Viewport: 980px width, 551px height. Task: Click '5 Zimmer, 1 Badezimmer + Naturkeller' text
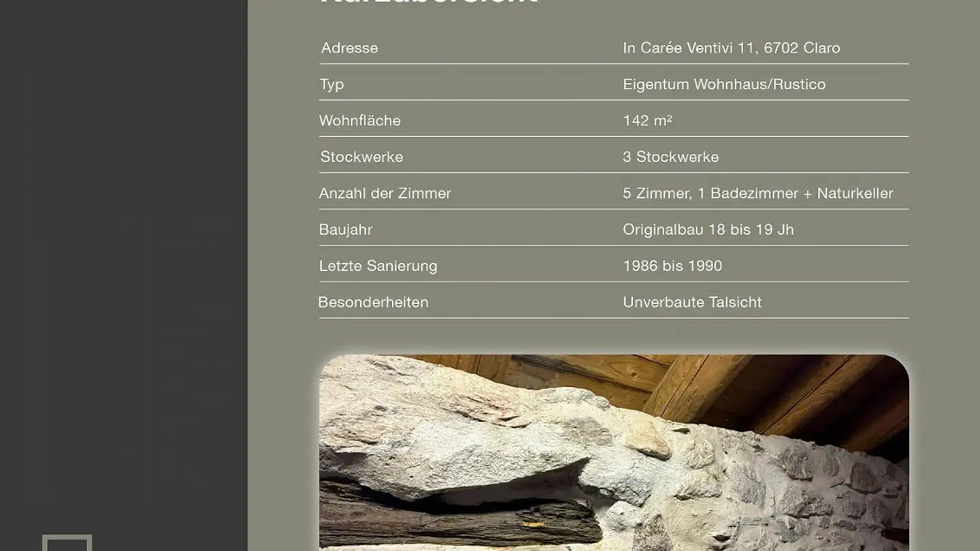point(757,193)
